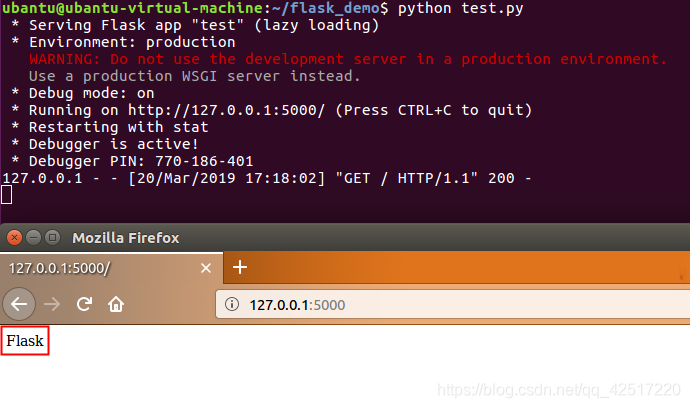Screen dimensions: 690x408
Task: Select the 127.0.0.1:5000/ browser tab
Action: [112, 268]
